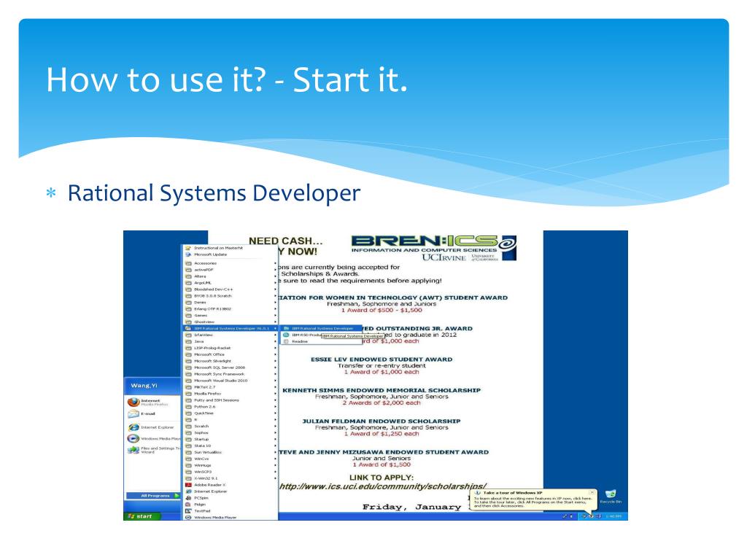747x560 pixels.
Task: Expand the Accessories program folder
Action: pyautogui.click(x=230, y=263)
